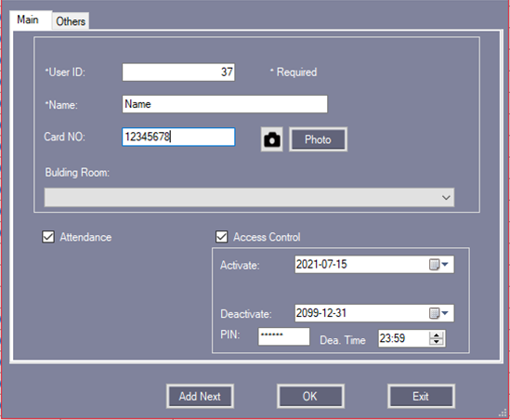The height and width of the screenshot is (420, 510).
Task: Switch to the Others tab
Action: (71, 21)
